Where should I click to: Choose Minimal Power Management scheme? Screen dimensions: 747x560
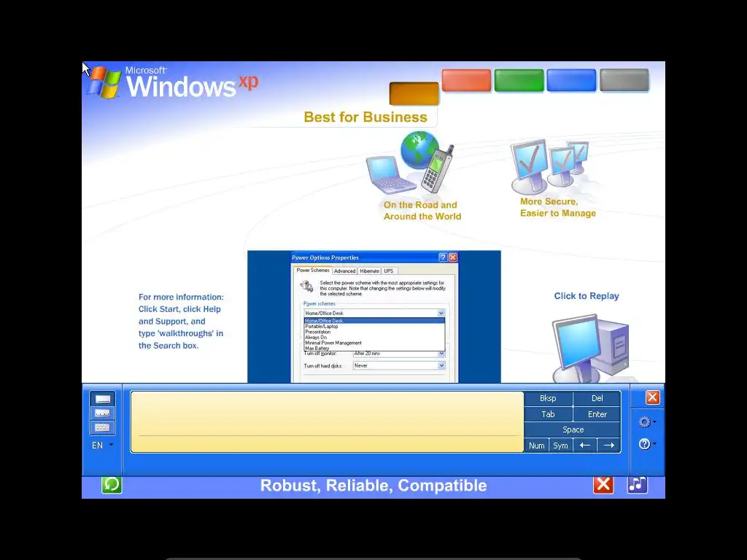pos(374,343)
